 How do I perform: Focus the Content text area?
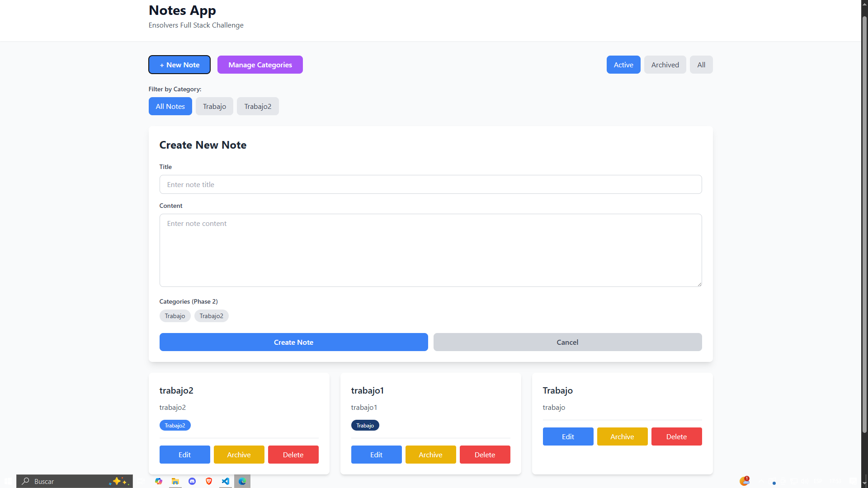pos(430,250)
